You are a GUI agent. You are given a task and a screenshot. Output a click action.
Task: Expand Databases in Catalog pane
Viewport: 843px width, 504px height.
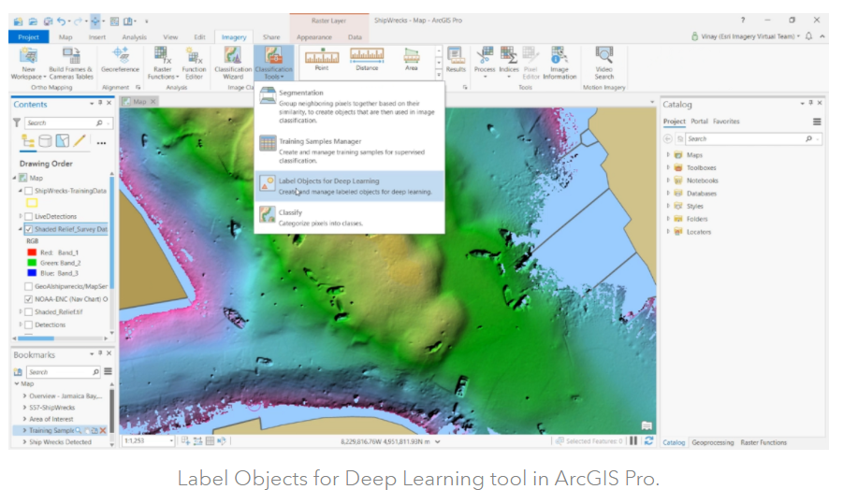(x=668, y=194)
